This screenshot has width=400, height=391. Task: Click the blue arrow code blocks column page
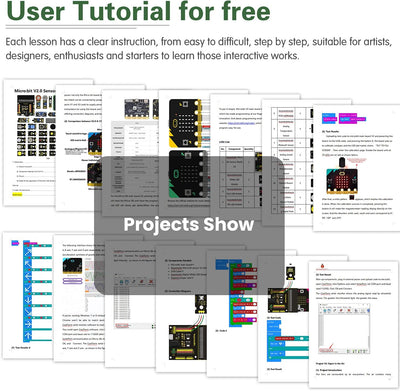click(x=28, y=295)
